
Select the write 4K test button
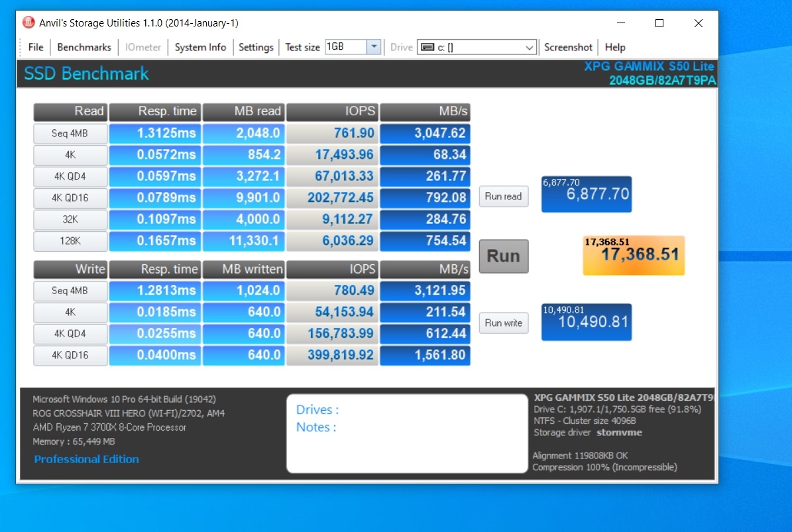point(70,313)
